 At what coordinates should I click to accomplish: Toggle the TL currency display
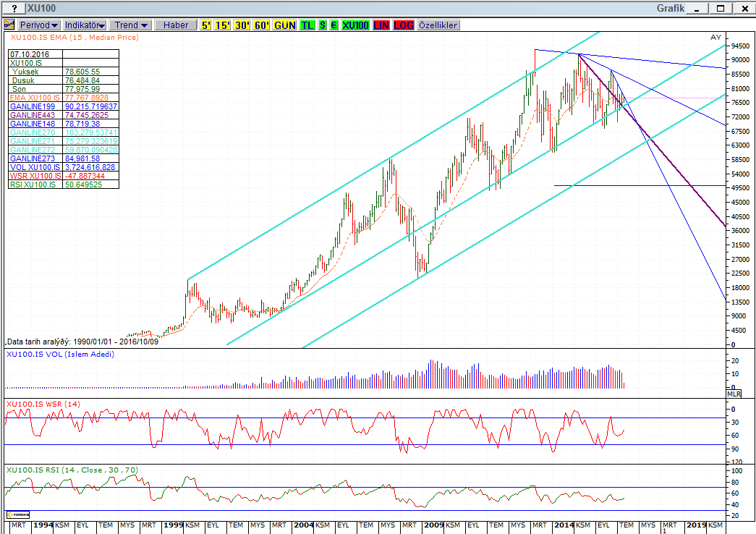(307, 25)
